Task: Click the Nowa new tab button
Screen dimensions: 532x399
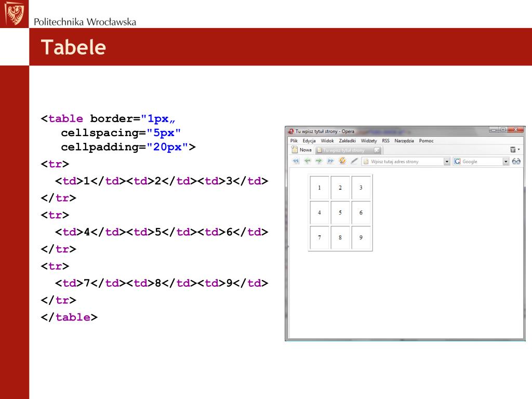Action: point(302,150)
